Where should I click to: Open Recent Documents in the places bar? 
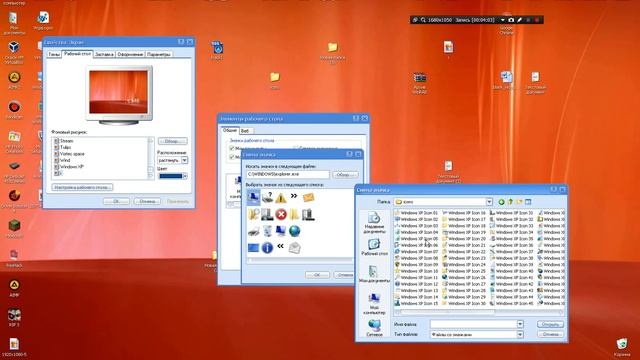tap(374, 222)
